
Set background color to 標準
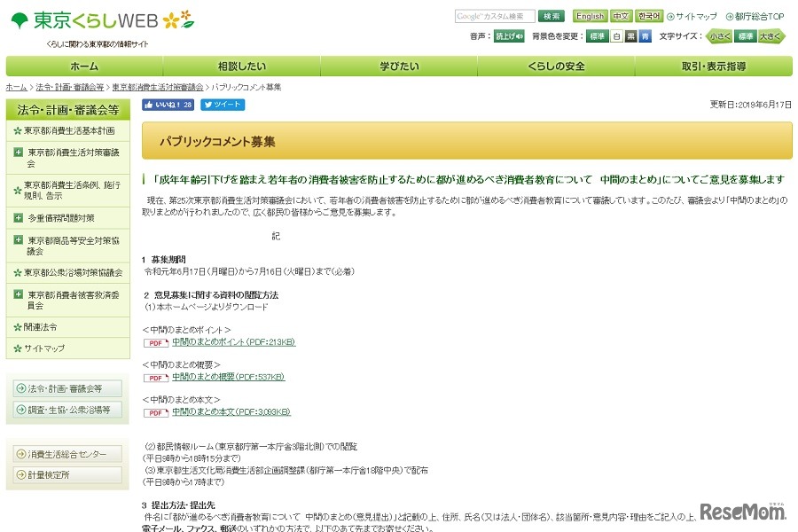[597, 36]
